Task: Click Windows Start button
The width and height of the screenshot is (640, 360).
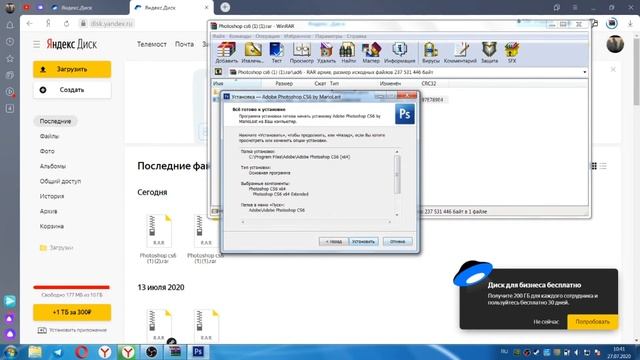Action: click(10, 352)
